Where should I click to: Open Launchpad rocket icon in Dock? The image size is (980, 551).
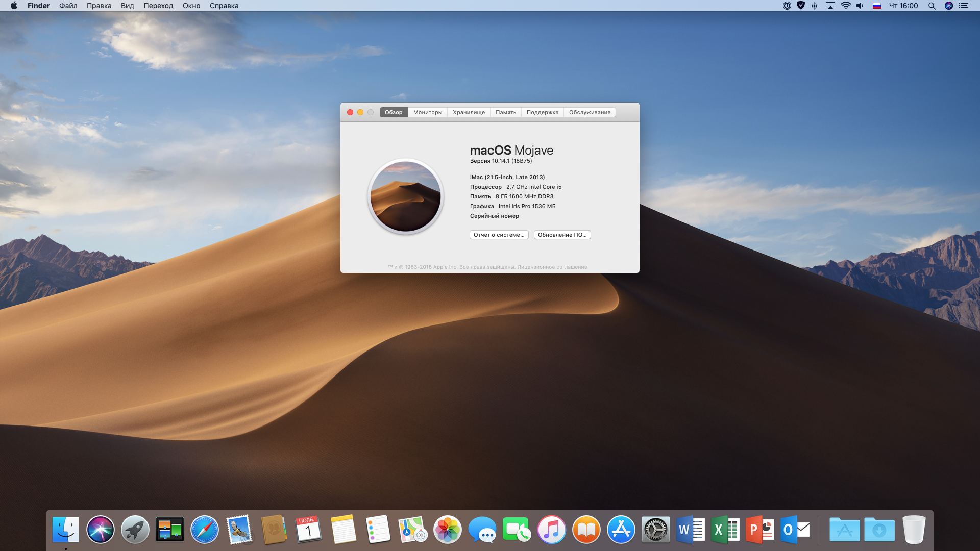[135, 530]
